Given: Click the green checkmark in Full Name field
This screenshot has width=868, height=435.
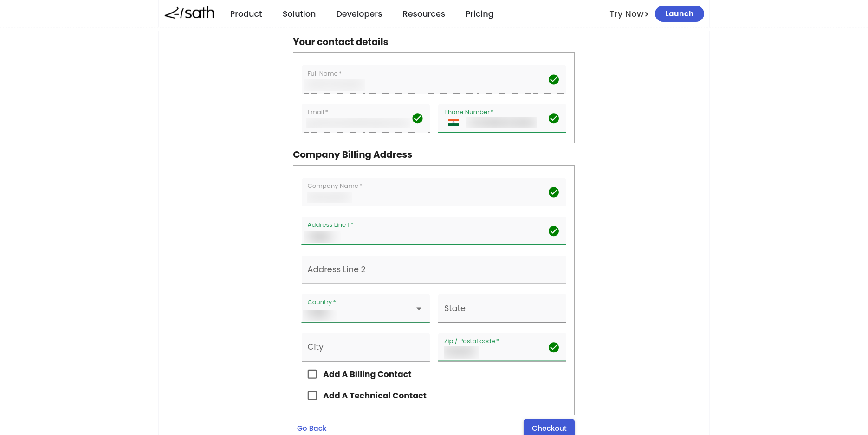Looking at the screenshot, I should [553, 80].
